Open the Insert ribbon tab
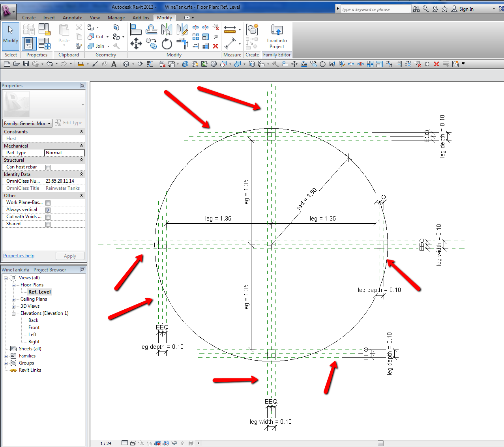The image size is (504, 447). (x=49, y=18)
